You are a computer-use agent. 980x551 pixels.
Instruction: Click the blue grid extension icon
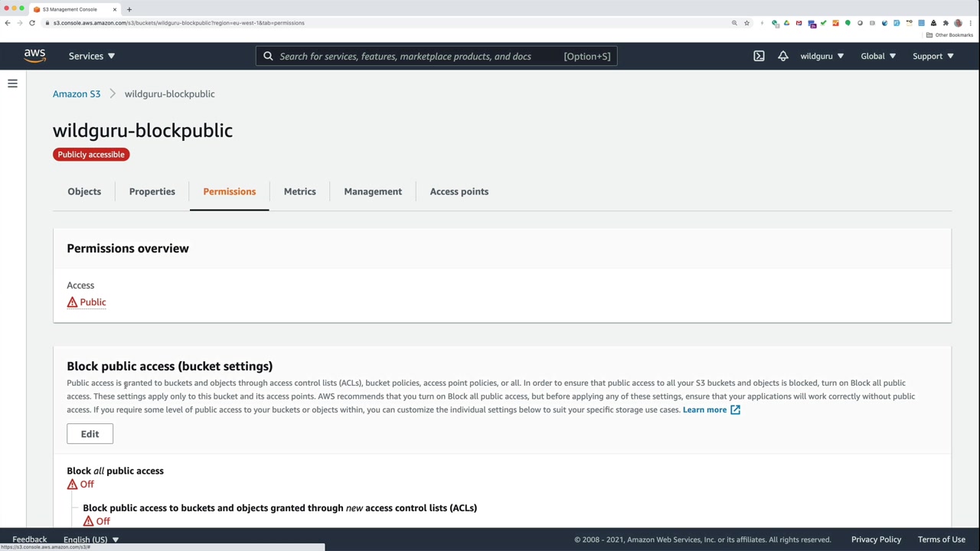[921, 23]
